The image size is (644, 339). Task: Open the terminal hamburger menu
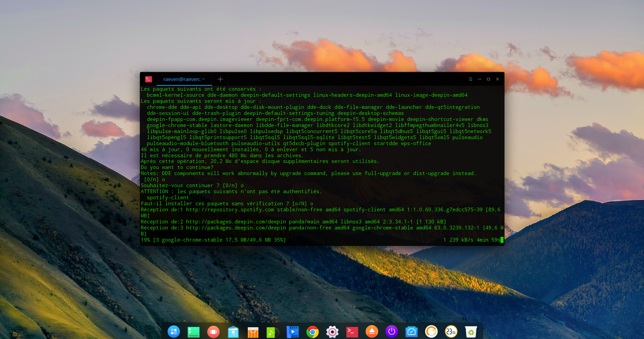point(471,79)
